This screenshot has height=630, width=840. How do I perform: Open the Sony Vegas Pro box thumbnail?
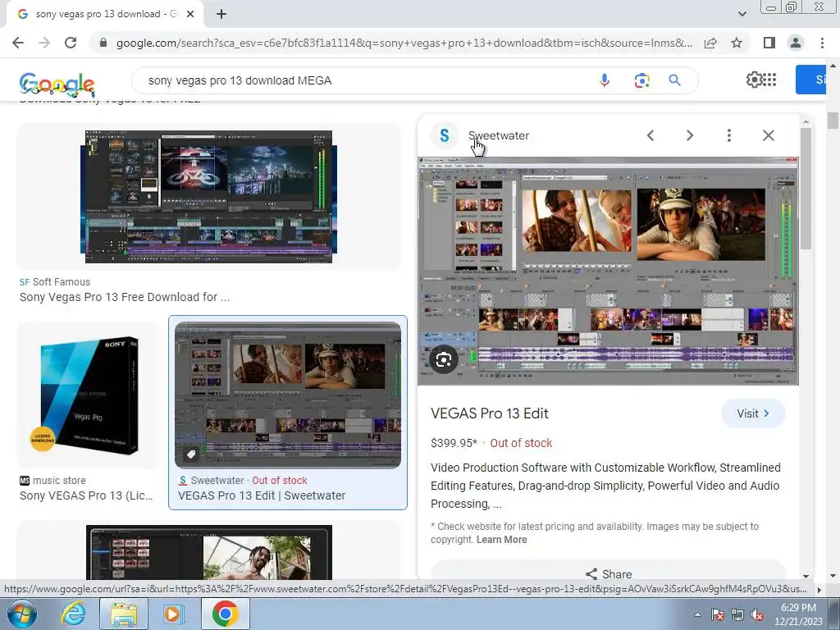89,395
